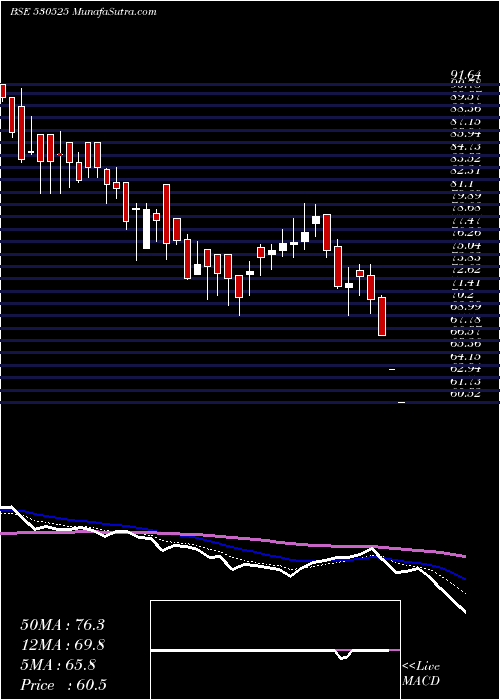Click the BSE 530525 MunafaSutra.com title text

[x=83, y=12]
